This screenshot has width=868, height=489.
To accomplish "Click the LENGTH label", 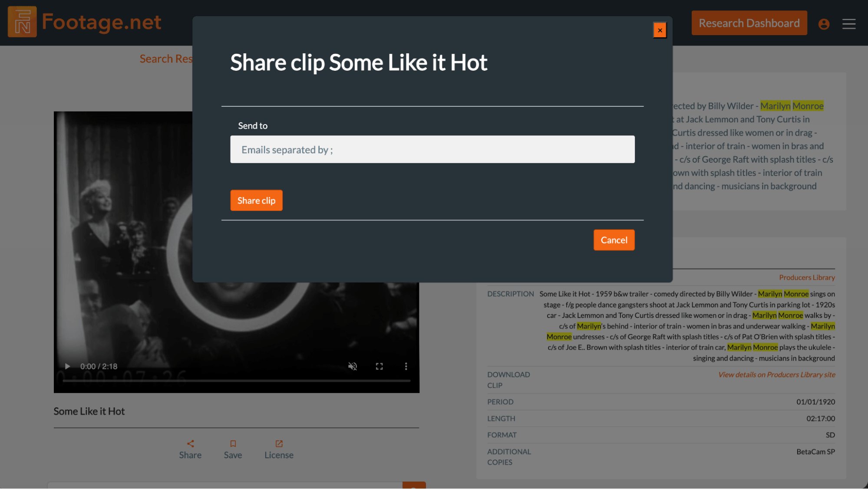I will [501, 418].
